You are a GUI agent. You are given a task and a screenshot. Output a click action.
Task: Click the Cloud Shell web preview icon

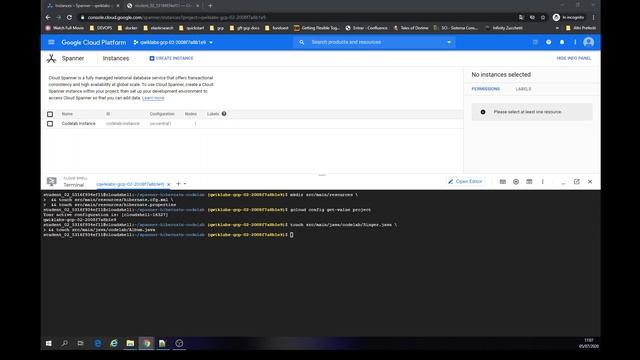pos(529,182)
